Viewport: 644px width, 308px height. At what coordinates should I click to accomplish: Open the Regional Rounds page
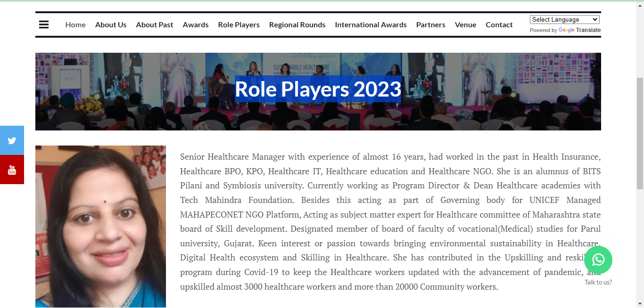pos(297,24)
